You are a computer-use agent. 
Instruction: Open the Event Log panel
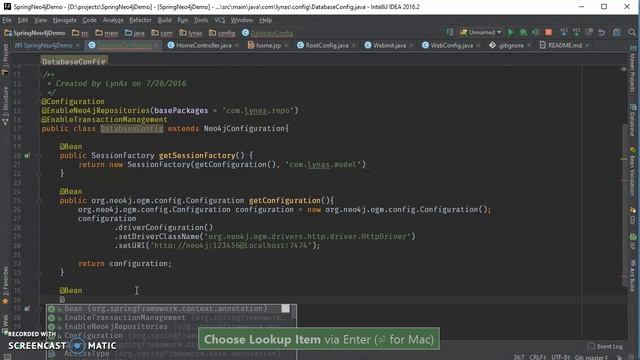pos(605,347)
